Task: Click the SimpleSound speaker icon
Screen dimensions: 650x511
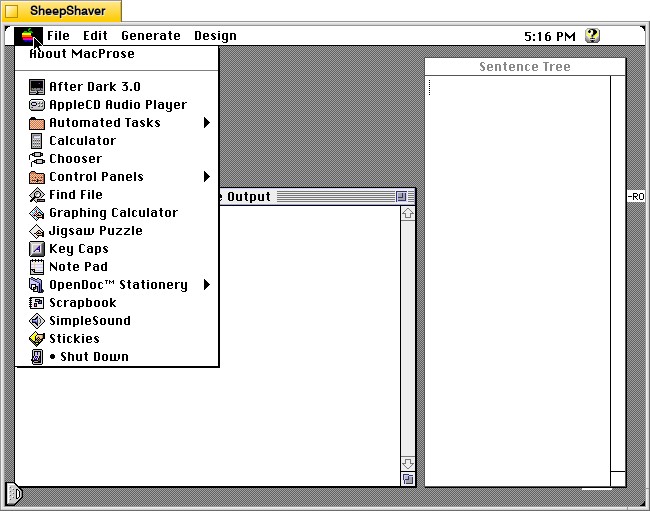Action: point(36,321)
